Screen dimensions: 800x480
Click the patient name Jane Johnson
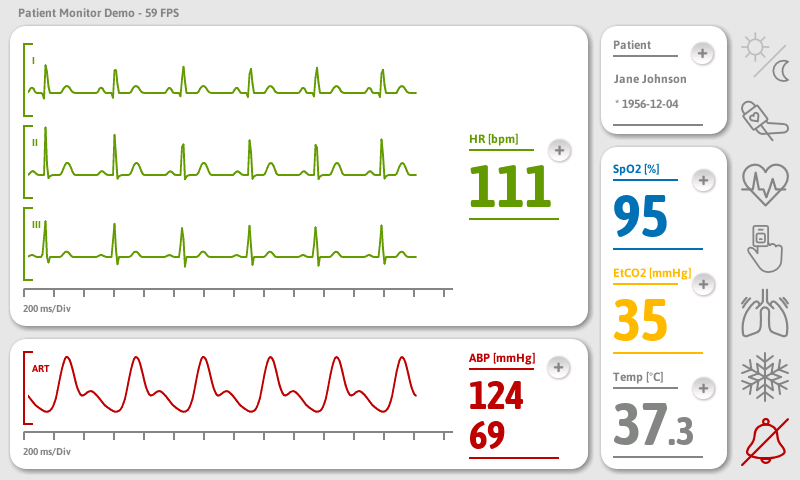(x=650, y=79)
